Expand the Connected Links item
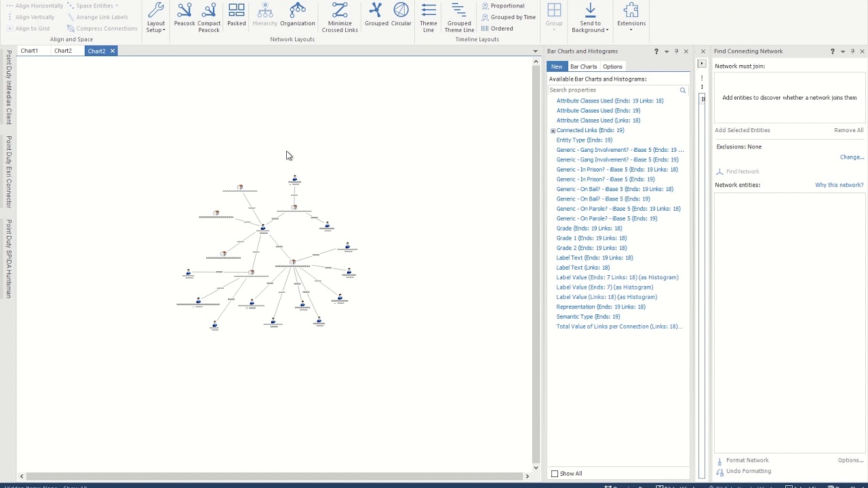Viewport: 868px width, 488px height. click(x=553, y=130)
